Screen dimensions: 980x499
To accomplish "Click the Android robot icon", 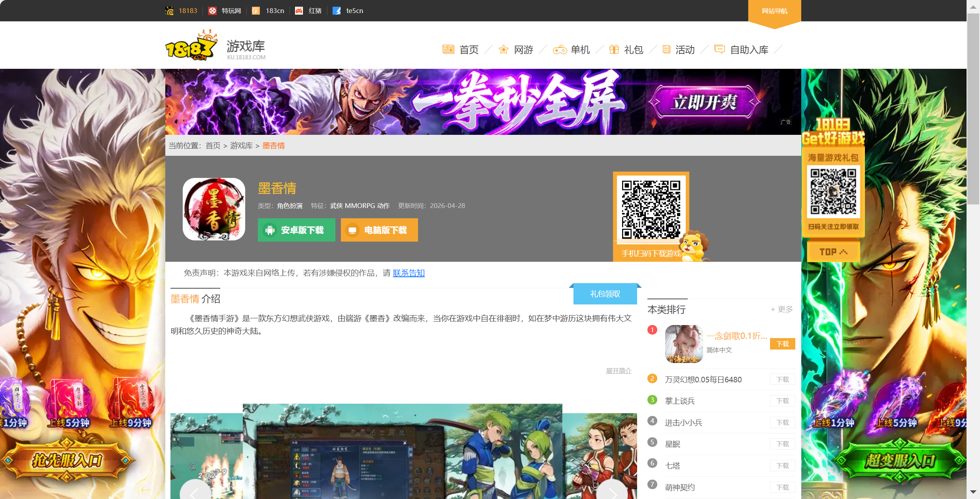I will click(x=270, y=230).
